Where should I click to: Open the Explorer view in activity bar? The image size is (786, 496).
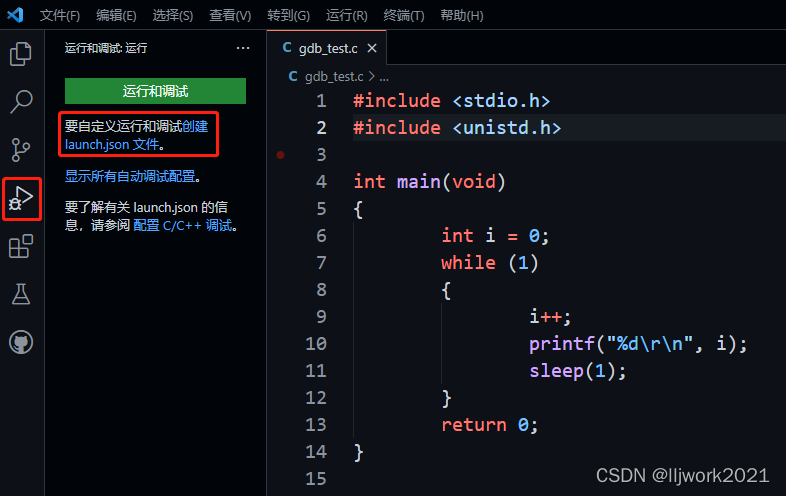tap(21, 54)
